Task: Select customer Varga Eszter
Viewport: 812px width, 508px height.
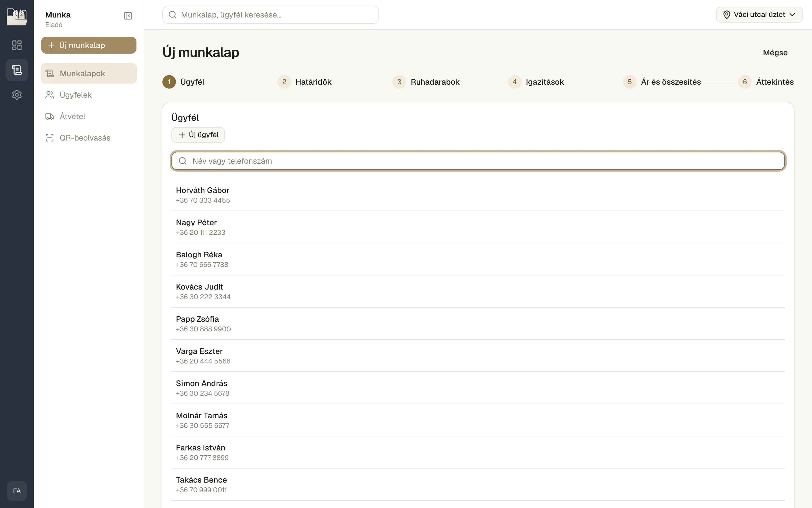Action: pyautogui.click(x=478, y=356)
